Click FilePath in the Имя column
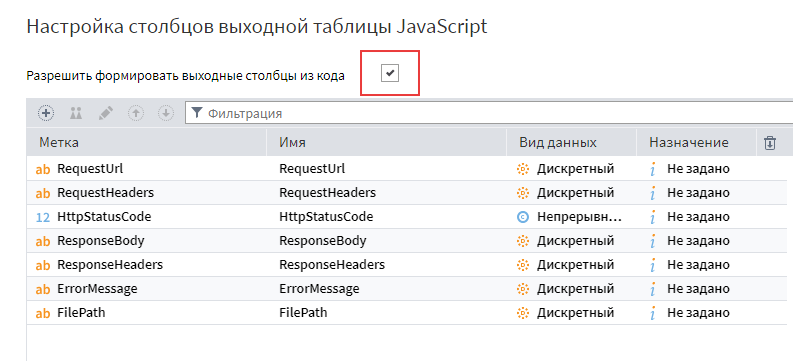Image resolution: width=793 pixels, height=361 pixels. pyautogui.click(x=303, y=313)
